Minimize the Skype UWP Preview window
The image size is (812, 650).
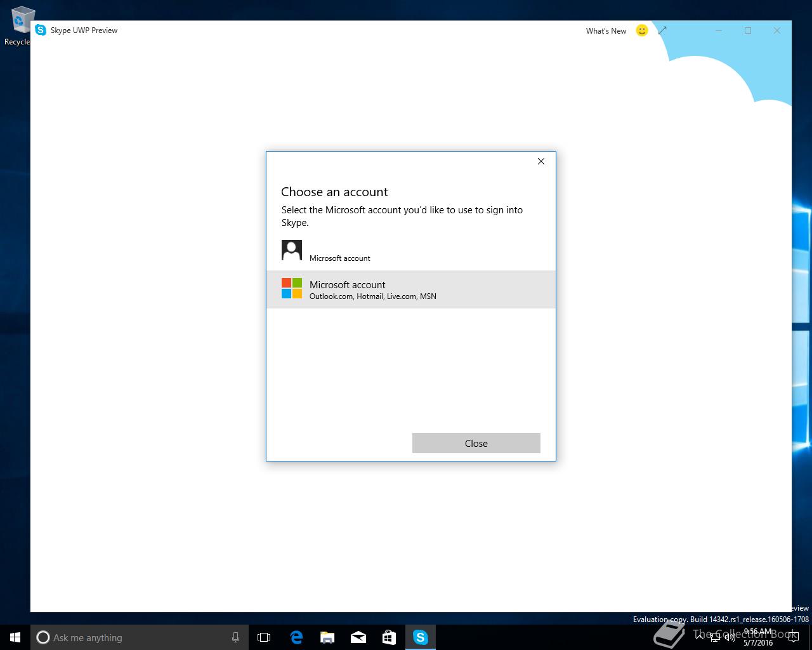[719, 30]
